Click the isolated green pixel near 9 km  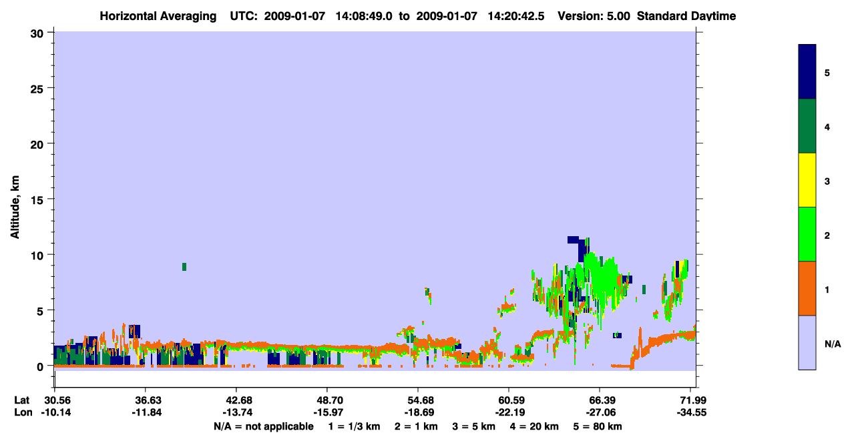point(184,267)
